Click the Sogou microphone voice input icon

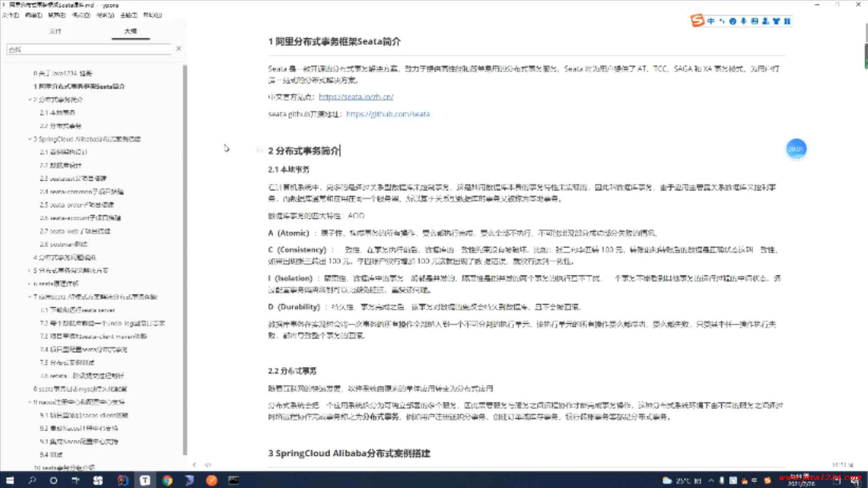point(744,21)
